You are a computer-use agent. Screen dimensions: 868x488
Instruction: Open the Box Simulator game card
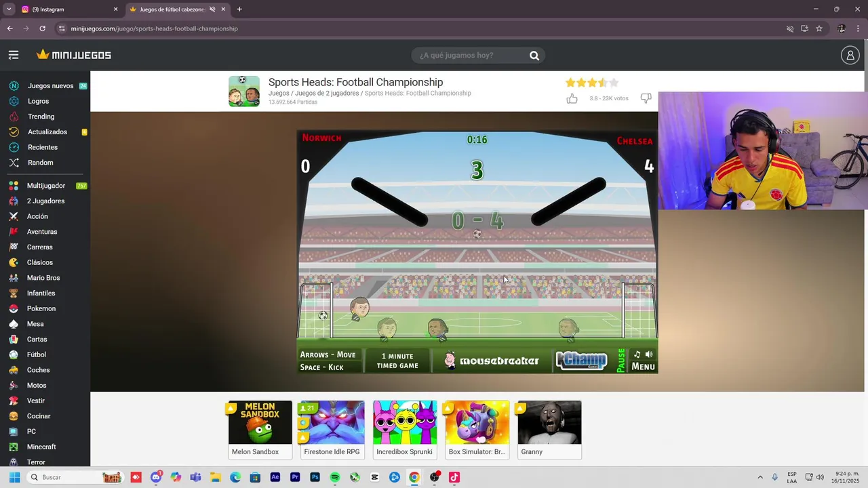[x=477, y=430]
